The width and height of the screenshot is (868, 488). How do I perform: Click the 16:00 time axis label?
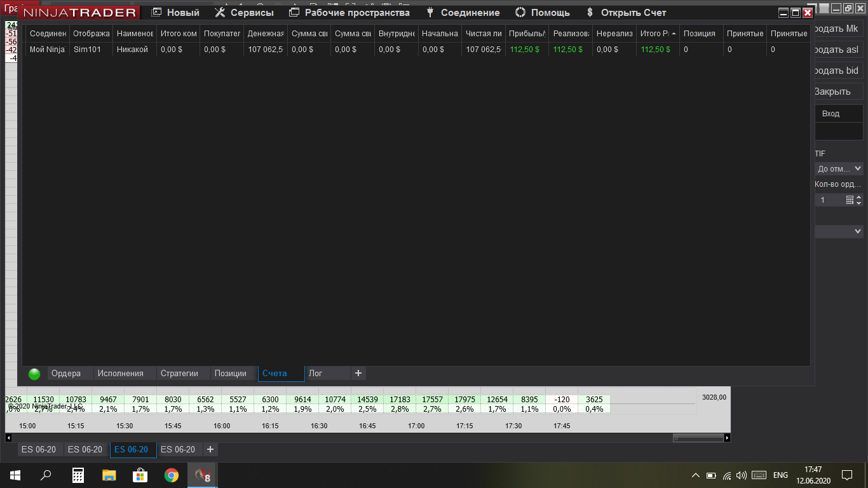coord(222,426)
